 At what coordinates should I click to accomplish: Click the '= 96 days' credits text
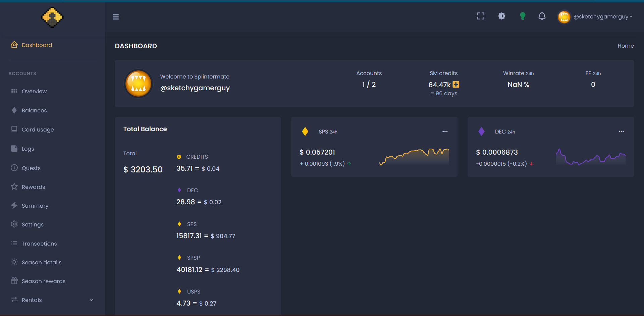point(444,93)
